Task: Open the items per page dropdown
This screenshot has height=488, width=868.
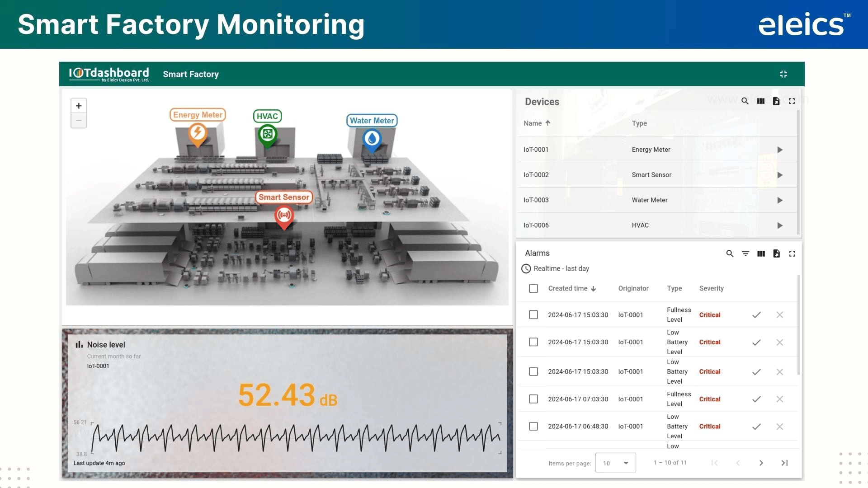Action: (615, 463)
